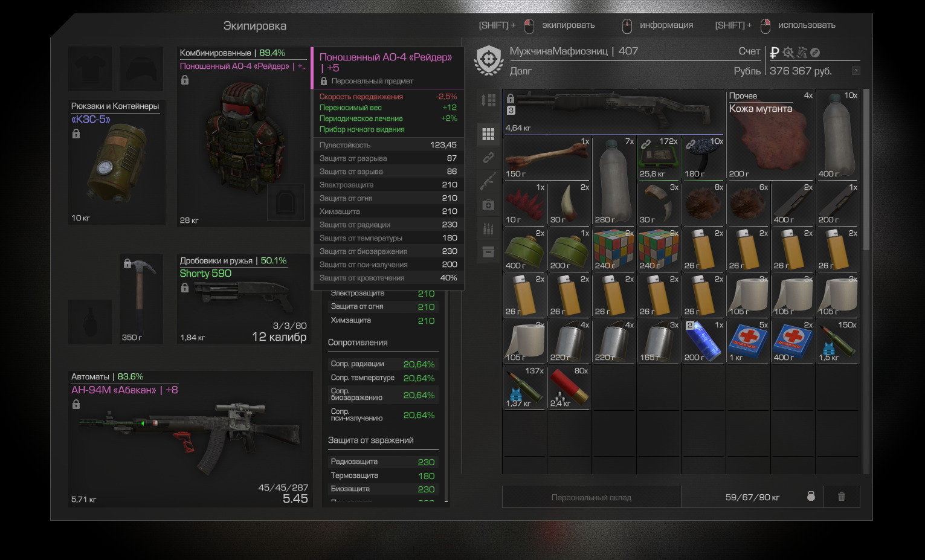Select the 150x rifle ammo stack
The width and height of the screenshot is (925, 560).
[x=837, y=341]
